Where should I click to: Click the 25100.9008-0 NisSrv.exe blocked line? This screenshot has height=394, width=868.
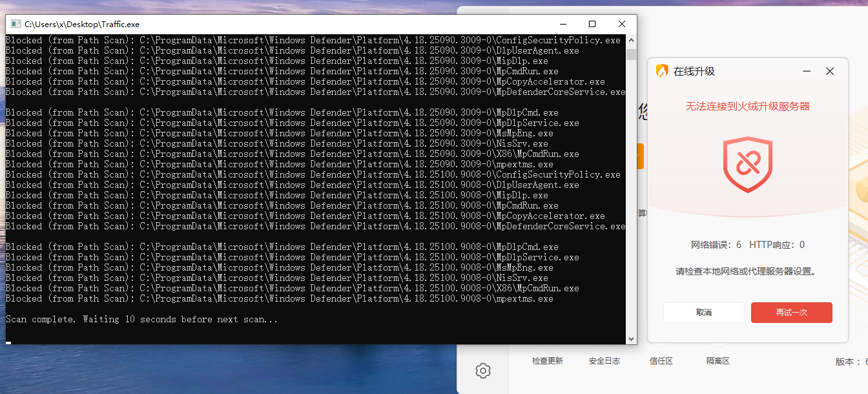[x=276, y=278]
